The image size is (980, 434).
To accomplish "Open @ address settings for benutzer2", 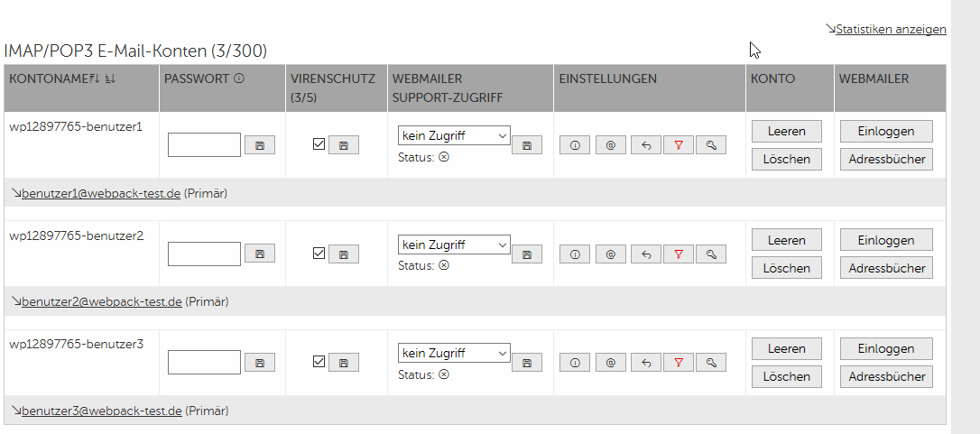I will coord(611,254).
